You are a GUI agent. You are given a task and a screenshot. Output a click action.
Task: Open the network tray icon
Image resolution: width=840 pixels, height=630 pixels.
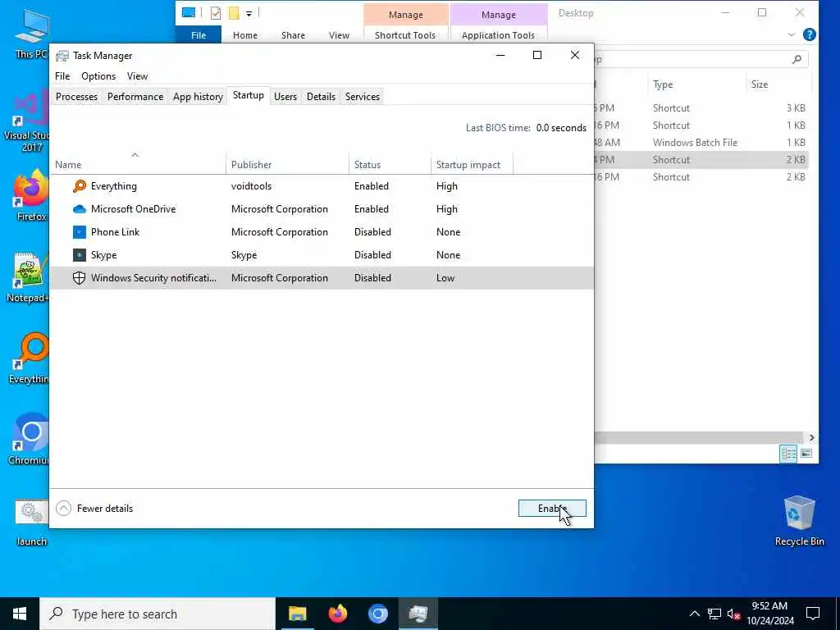point(714,614)
